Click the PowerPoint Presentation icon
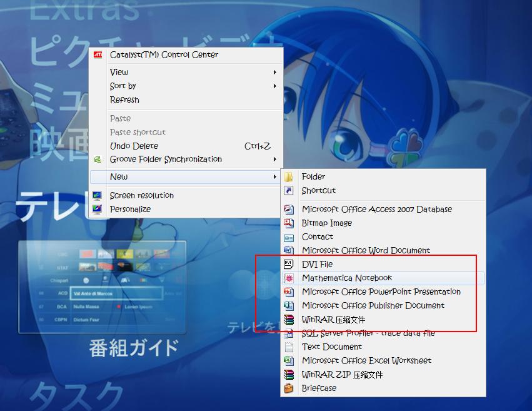This screenshot has width=532, height=411. tap(288, 292)
